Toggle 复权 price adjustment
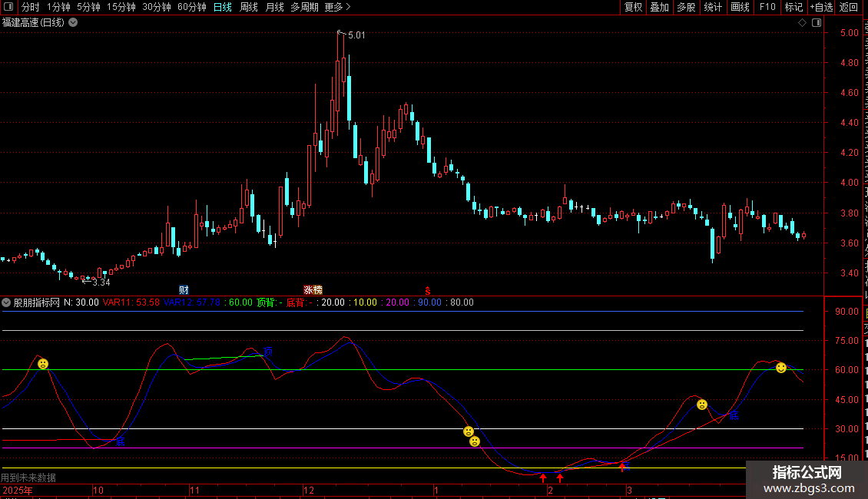The width and height of the screenshot is (868, 499). tap(633, 7)
